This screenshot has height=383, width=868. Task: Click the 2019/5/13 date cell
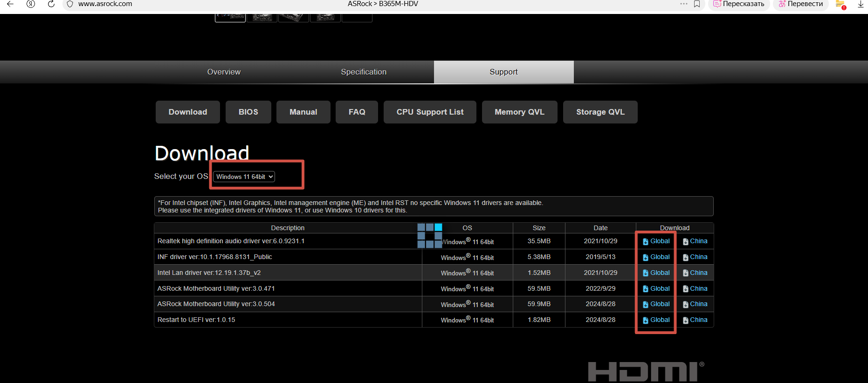[x=600, y=257]
